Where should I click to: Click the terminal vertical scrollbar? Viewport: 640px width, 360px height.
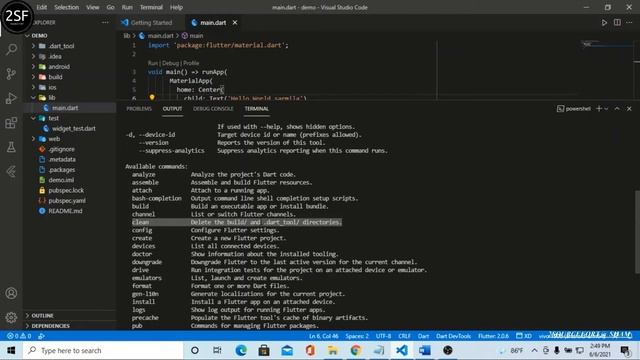click(637, 231)
